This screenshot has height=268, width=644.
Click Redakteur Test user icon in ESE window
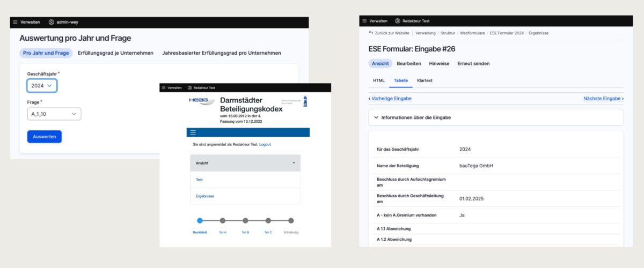click(x=398, y=21)
